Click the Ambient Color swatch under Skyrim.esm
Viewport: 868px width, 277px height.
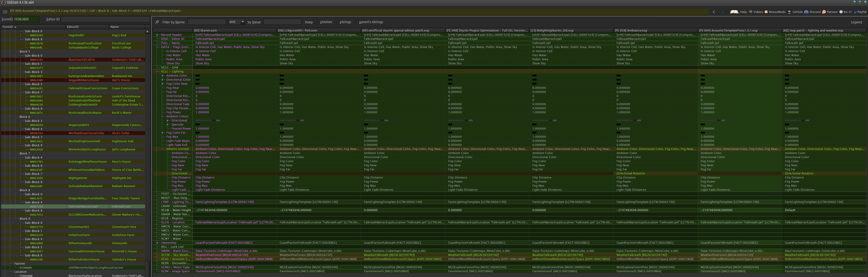[197, 76]
